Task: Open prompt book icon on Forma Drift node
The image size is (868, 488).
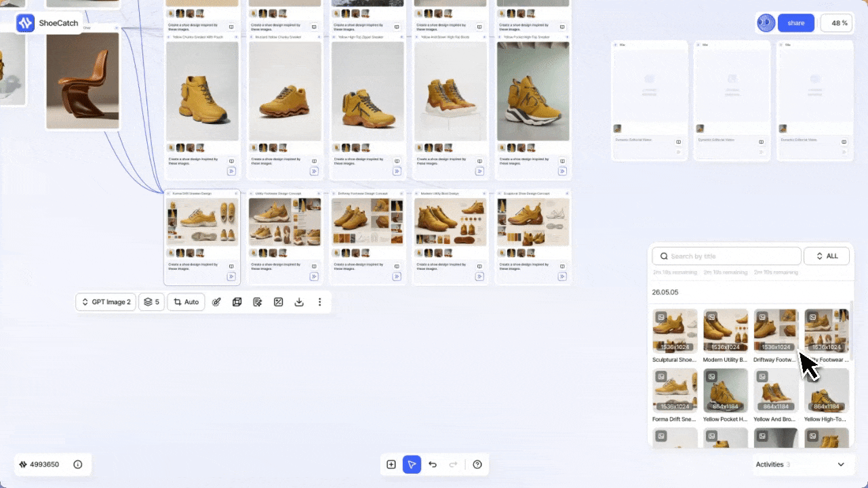Action: tap(231, 266)
